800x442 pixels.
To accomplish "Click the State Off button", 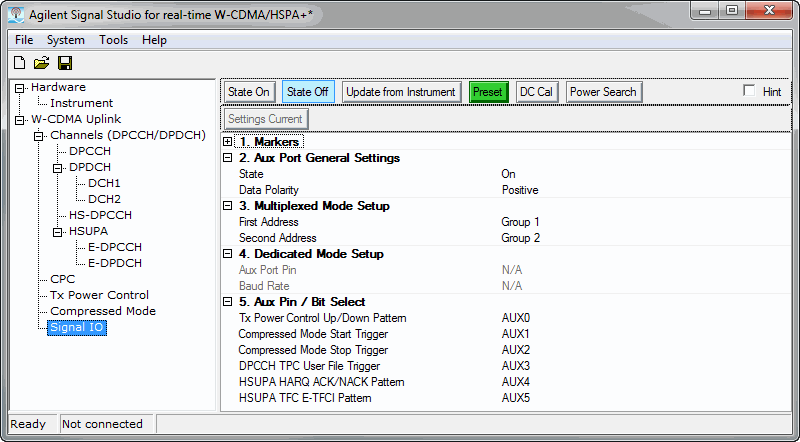I will pos(308,92).
